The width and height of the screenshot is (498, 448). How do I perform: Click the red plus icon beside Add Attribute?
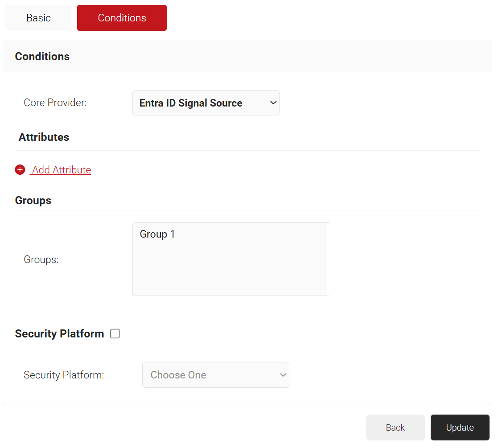coord(20,170)
